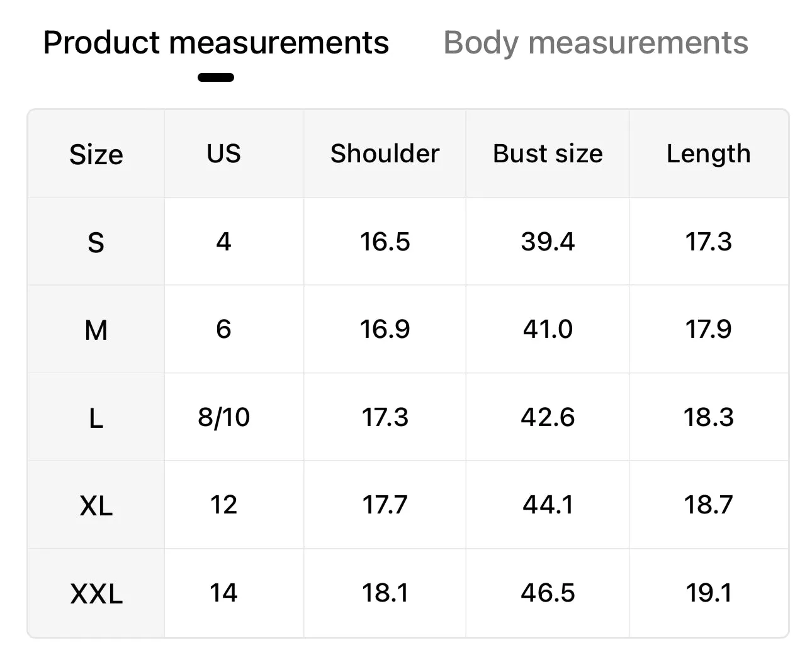Select the L size row label
The height and width of the screenshot is (662, 812).
(96, 417)
